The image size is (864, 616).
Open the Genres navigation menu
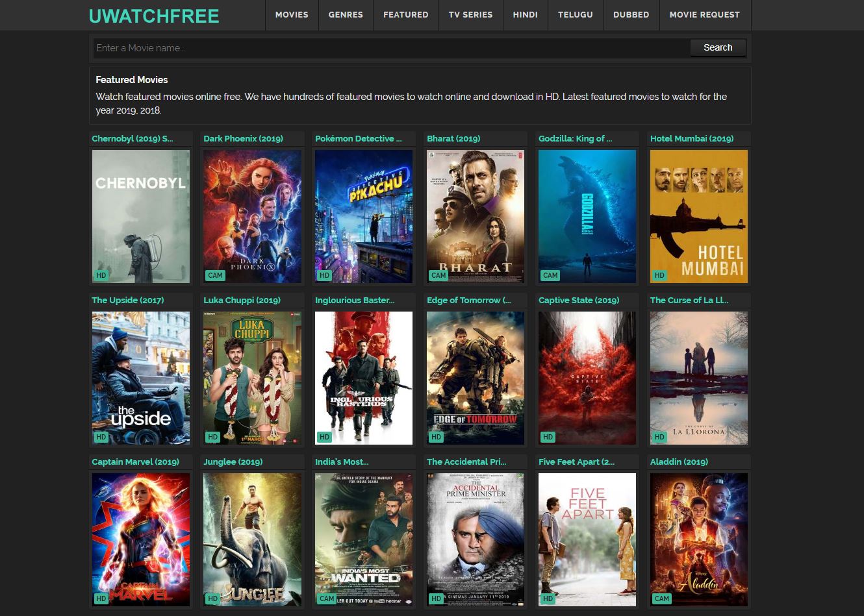[x=346, y=15]
